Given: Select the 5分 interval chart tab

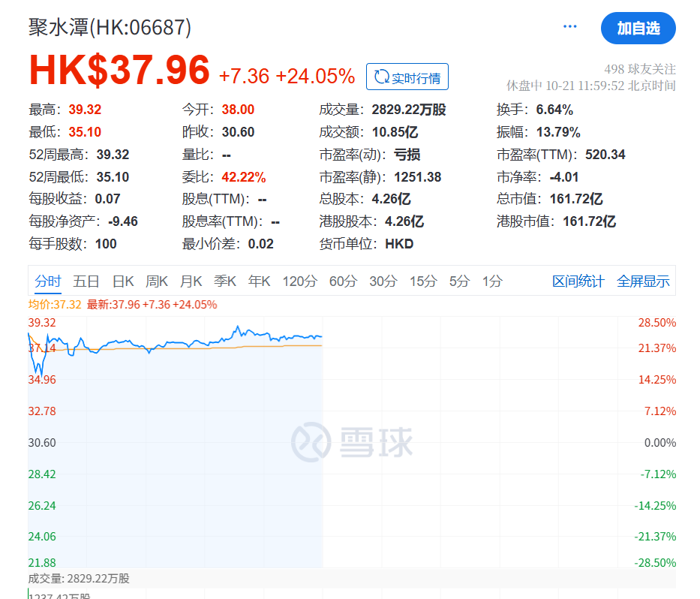Looking at the screenshot, I should pyautogui.click(x=459, y=281).
